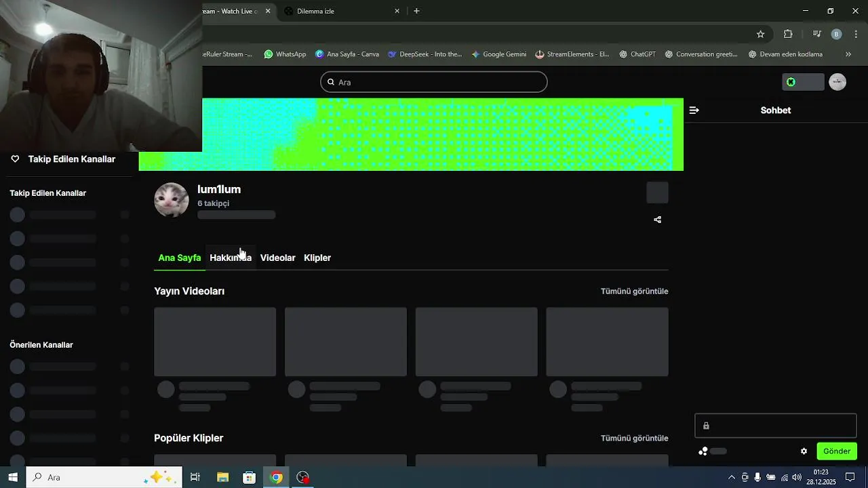Open the DeepSeek bookmark
Viewport: 868px width, 488px height.
(x=425, y=54)
